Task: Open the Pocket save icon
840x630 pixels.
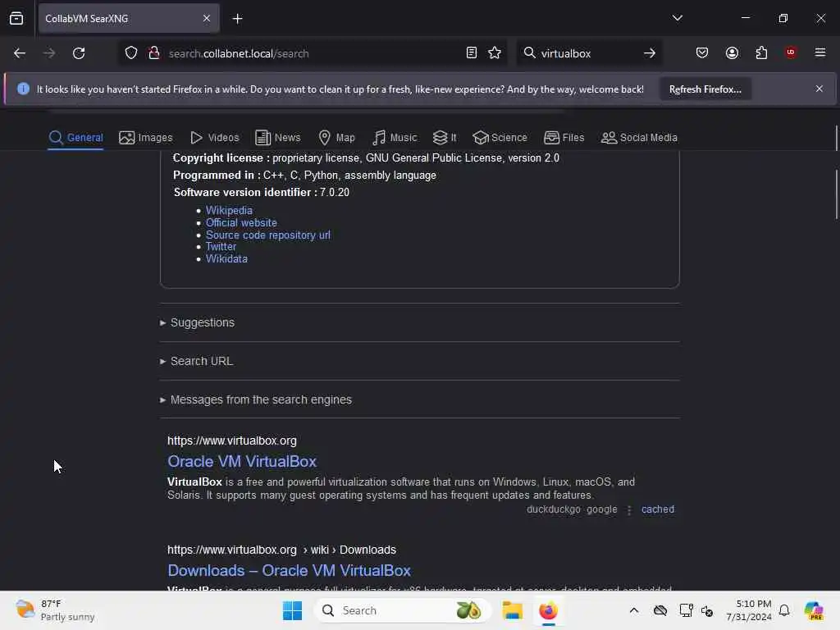Action: (x=702, y=53)
